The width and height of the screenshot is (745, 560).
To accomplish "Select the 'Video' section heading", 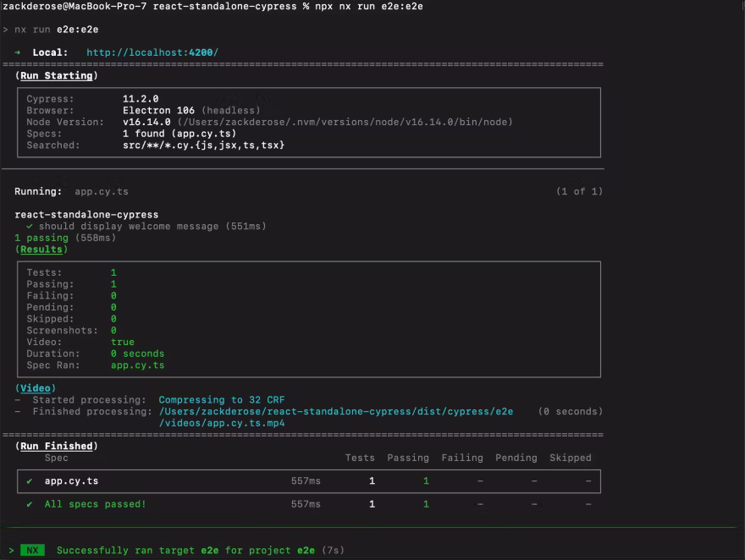I will [36, 388].
